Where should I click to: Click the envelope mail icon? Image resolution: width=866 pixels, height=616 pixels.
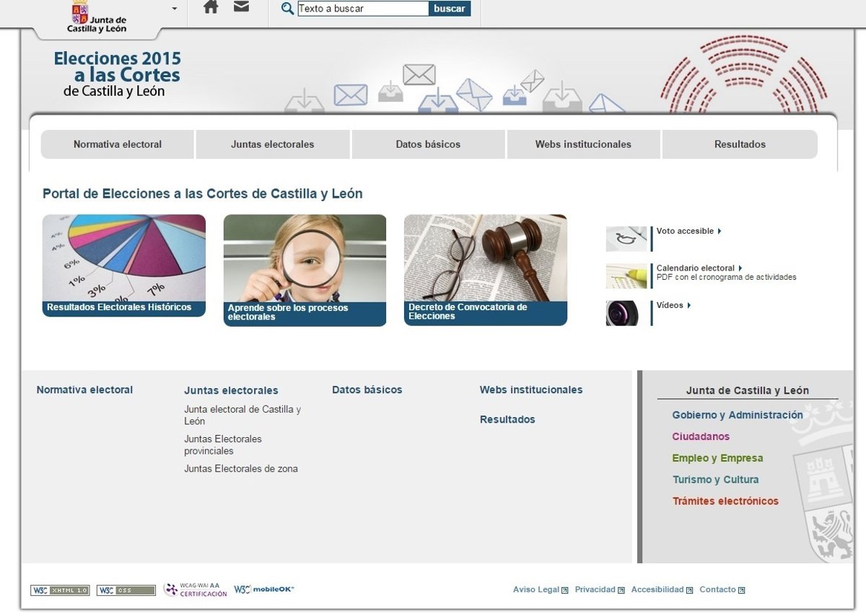tap(241, 7)
